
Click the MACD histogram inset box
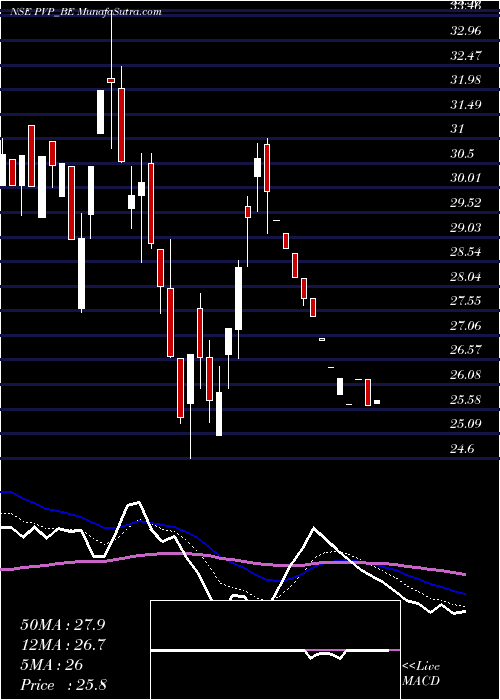[275, 650]
